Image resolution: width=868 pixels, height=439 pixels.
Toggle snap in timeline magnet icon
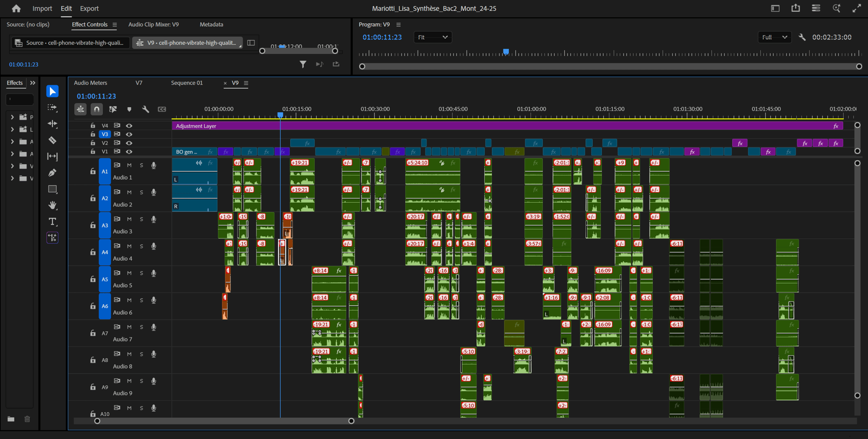[x=97, y=109]
